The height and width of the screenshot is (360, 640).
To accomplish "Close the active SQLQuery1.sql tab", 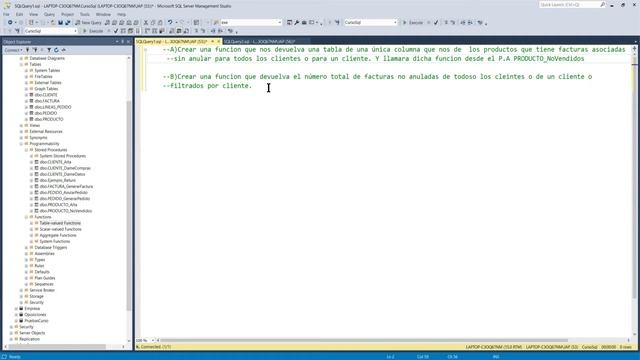I will coord(218,41).
